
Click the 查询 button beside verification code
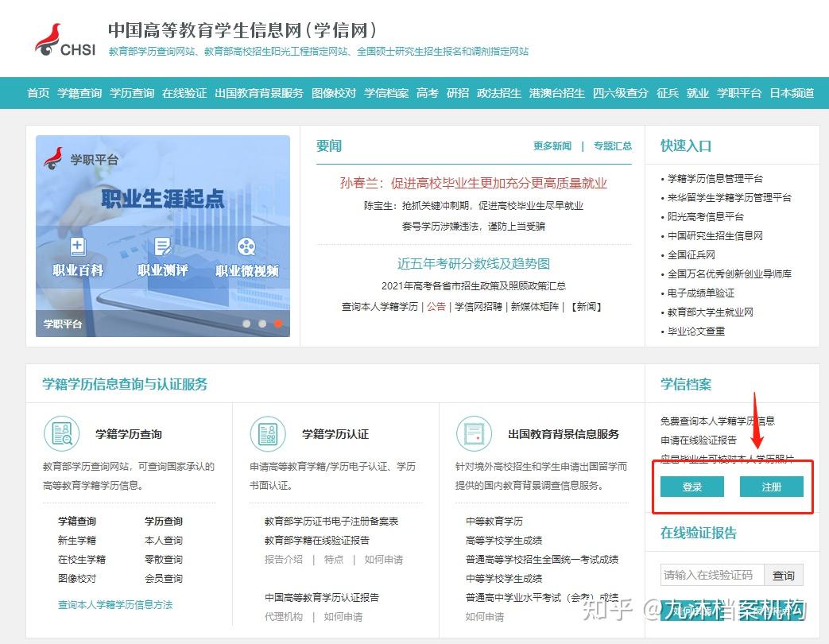pyautogui.click(x=784, y=576)
